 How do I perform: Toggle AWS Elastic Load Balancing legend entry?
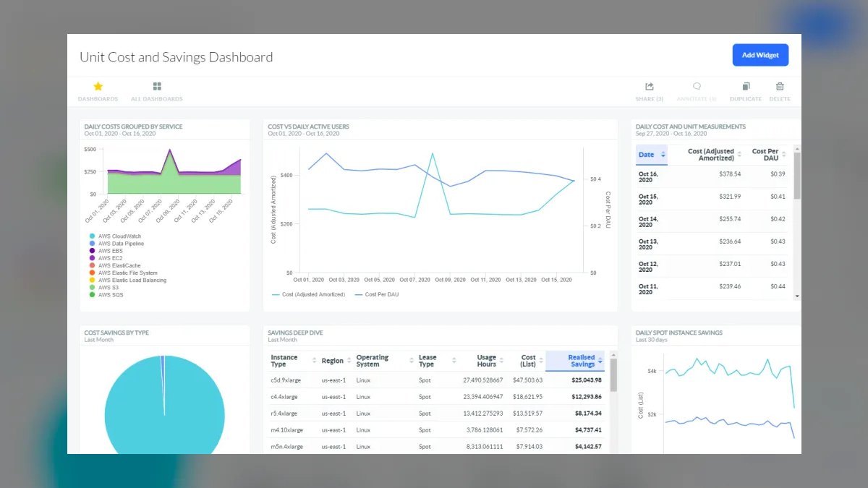[128, 280]
